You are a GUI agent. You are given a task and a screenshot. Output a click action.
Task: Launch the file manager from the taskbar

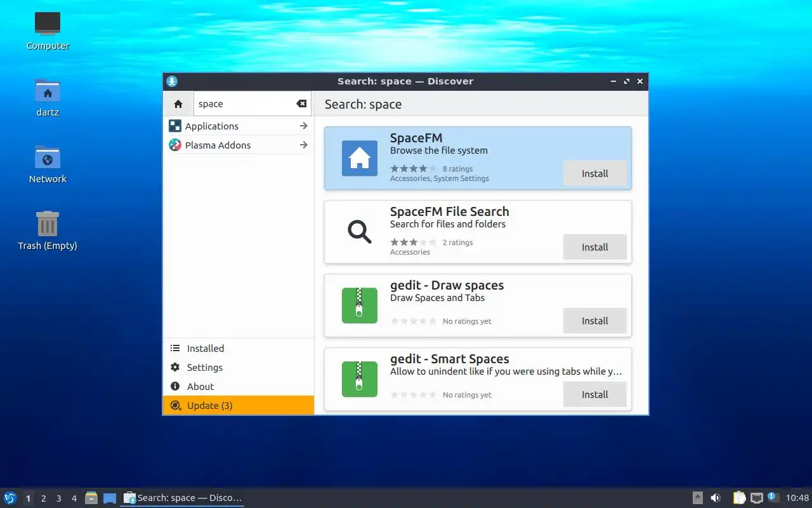click(x=91, y=498)
